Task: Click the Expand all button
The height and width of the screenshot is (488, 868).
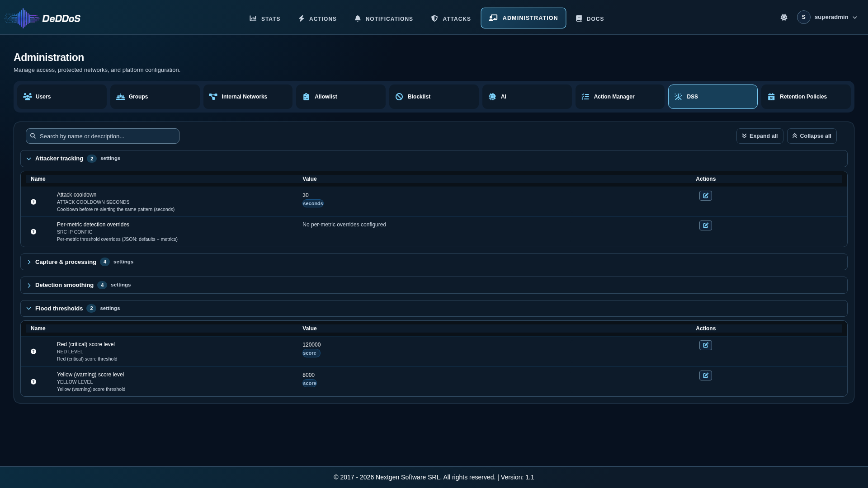Action: [759, 136]
